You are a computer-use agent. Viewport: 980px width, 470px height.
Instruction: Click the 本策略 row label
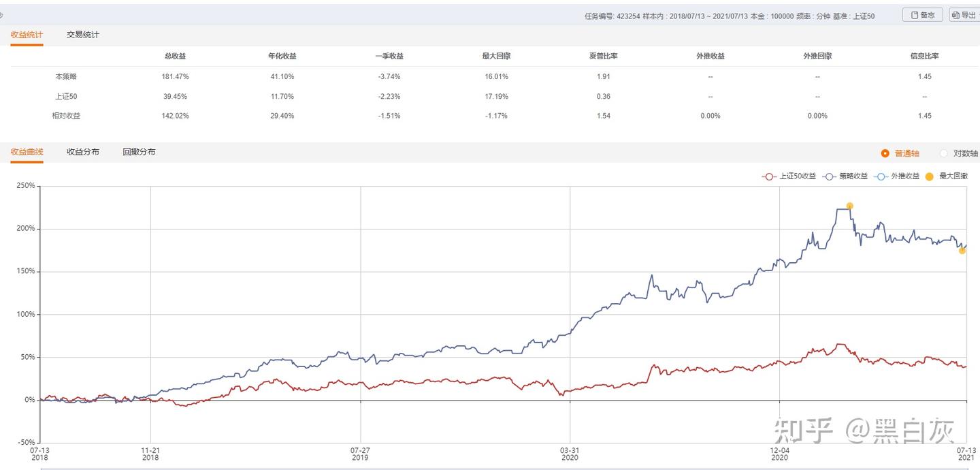click(66, 76)
